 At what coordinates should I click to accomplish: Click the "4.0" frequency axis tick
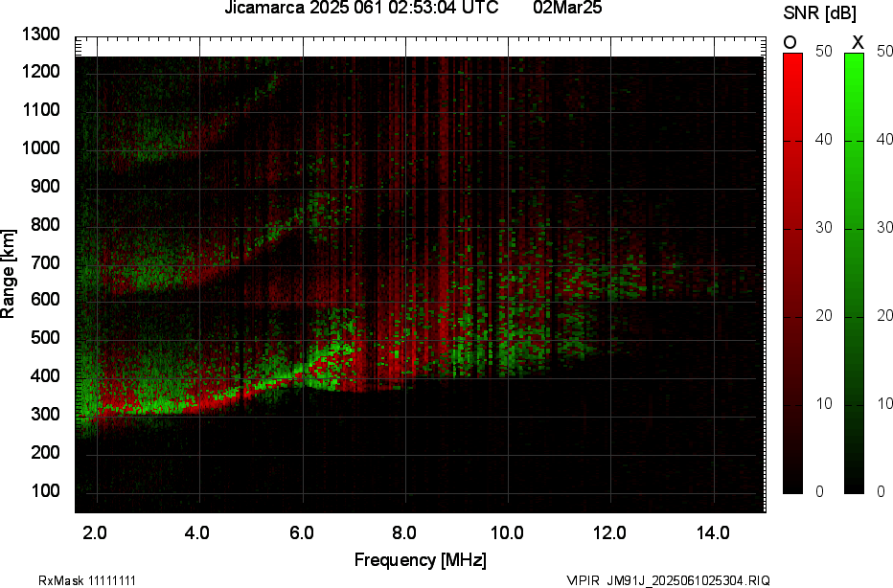(x=197, y=532)
